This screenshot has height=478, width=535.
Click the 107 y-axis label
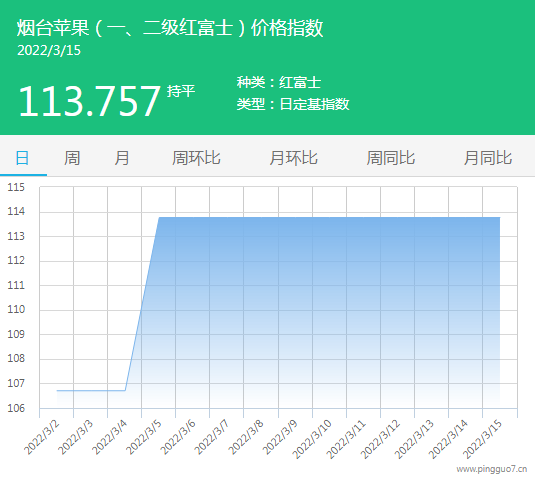pyautogui.click(x=16, y=383)
